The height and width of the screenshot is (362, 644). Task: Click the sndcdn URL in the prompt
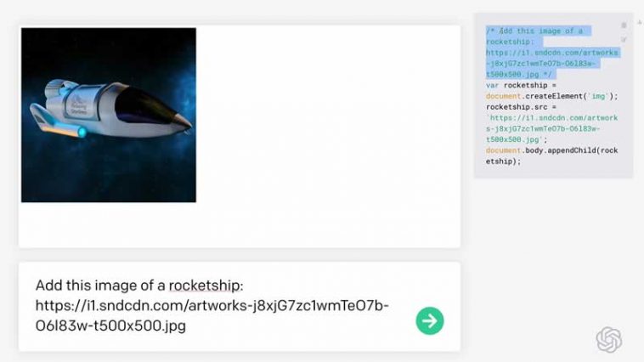point(212,315)
